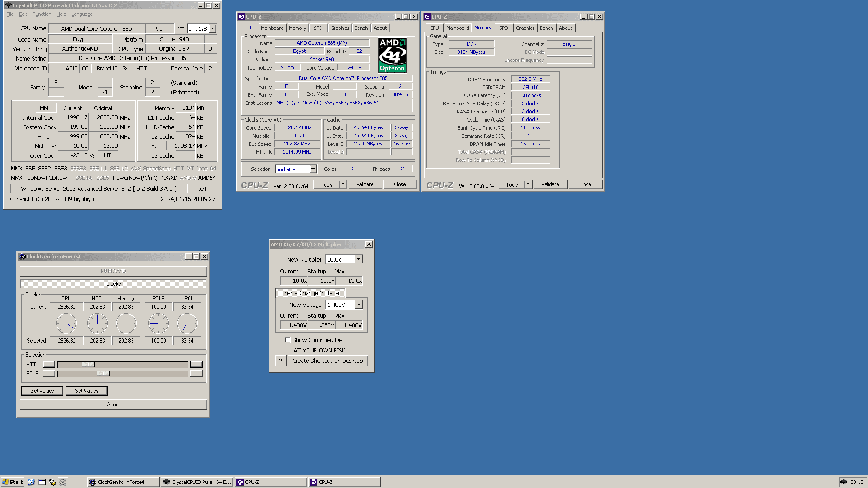Click Tools button in CPU-Z Memory window
868x488 pixels.
pyautogui.click(x=512, y=184)
